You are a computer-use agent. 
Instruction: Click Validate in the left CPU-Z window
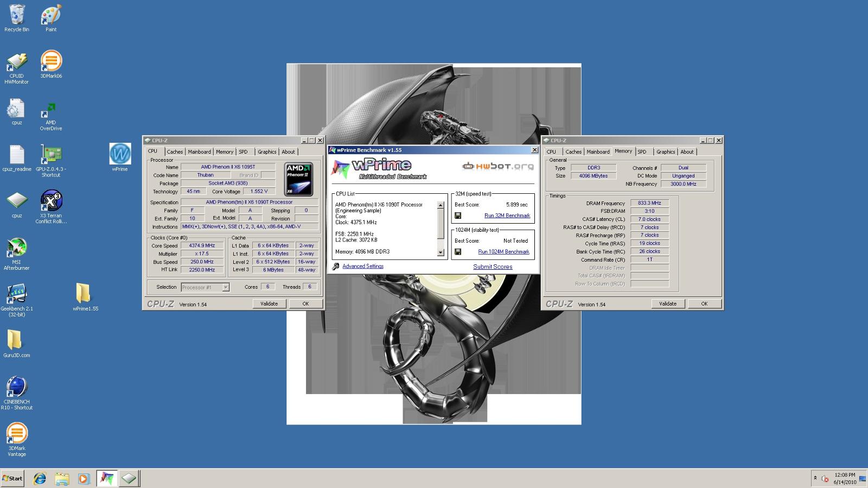tap(269, 304)
